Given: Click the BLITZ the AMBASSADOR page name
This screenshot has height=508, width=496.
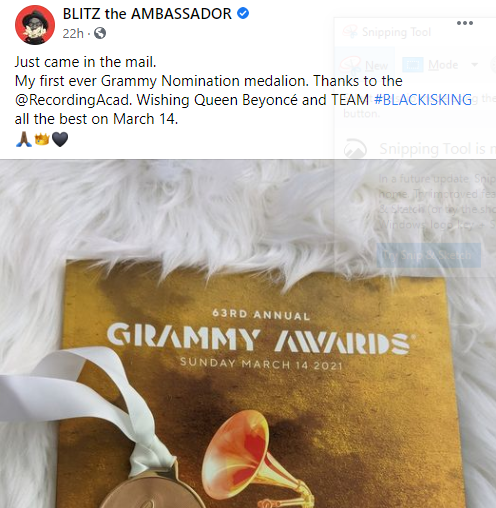Looking at the screenshot, I should [147, 14].
